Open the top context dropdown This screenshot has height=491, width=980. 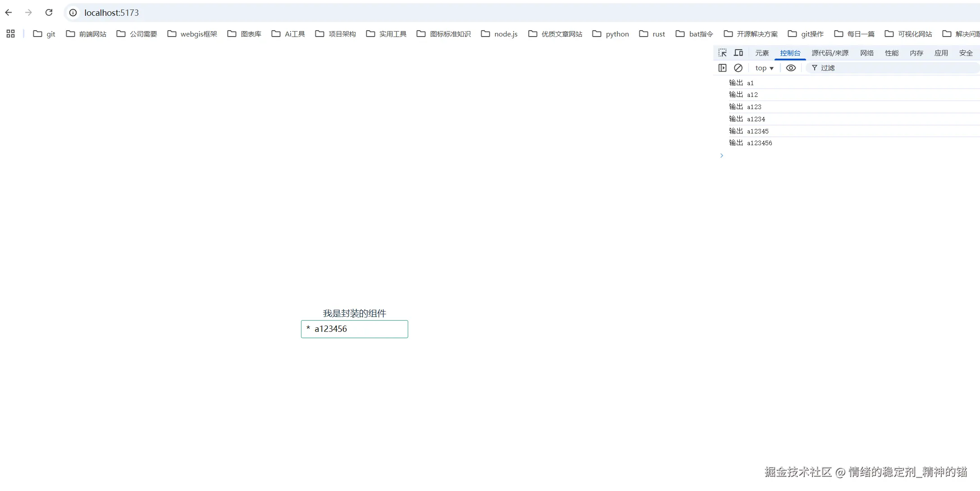point(764,68)
